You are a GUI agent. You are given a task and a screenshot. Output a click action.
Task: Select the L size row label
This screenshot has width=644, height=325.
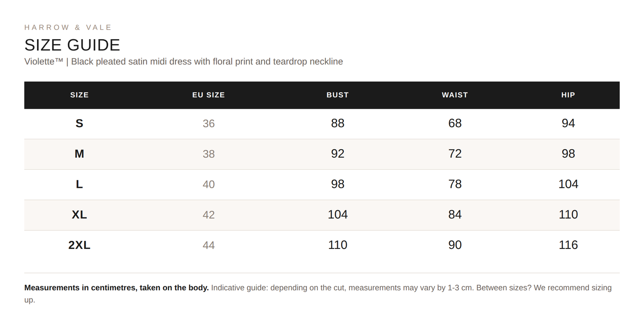[79, 184]
